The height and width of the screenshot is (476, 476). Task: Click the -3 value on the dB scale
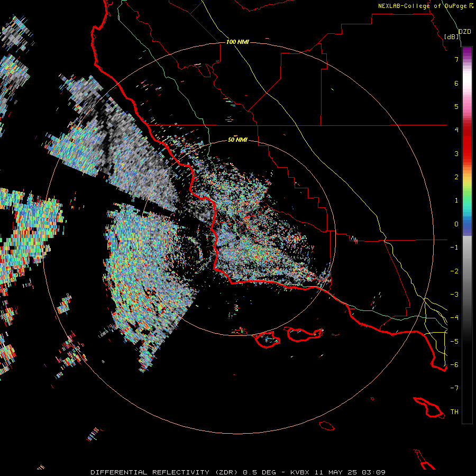[454, 295]
